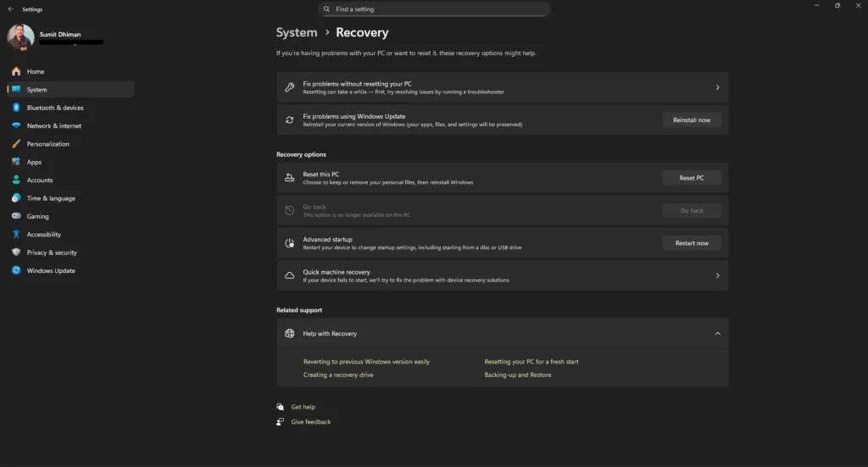Screen dimensions: 868x467
Task: Click the wrench icon for fix problems
Action: coord(290,87)
